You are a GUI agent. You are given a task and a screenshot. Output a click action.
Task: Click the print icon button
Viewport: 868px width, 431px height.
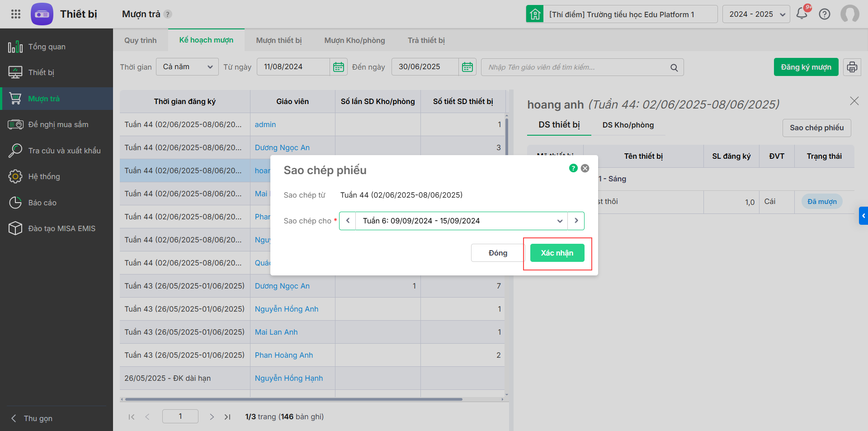click(x=852, y=67)
